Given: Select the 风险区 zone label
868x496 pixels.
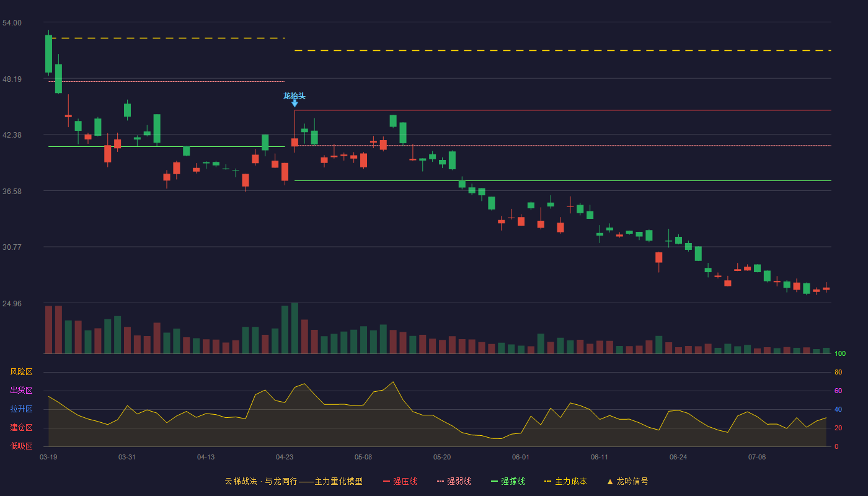Looking at the screenshot, I should coord(21,372).
